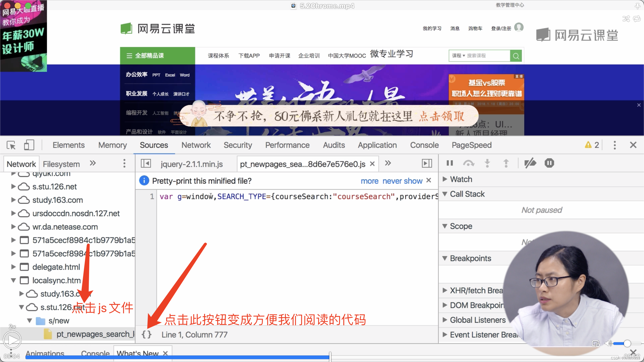Expand ursdoccdn.nosdn.127.net domain
Image resolution: width=644 pixels, height=362 pixels.
pos(13,213)
